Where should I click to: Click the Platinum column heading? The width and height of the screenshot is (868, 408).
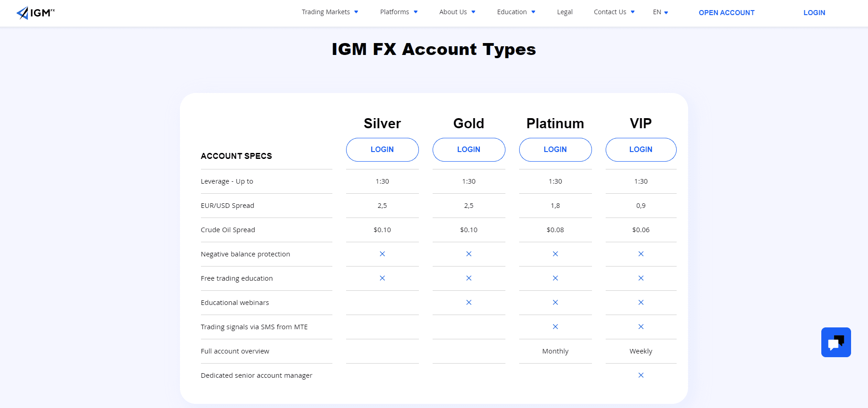(x=555, y=123)
